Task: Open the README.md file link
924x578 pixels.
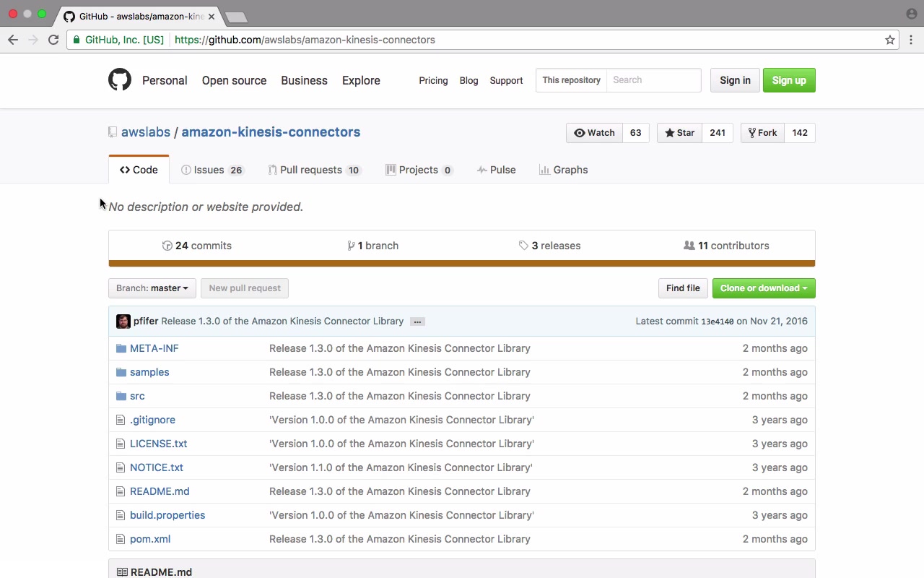Action: (x=160, y=491)
